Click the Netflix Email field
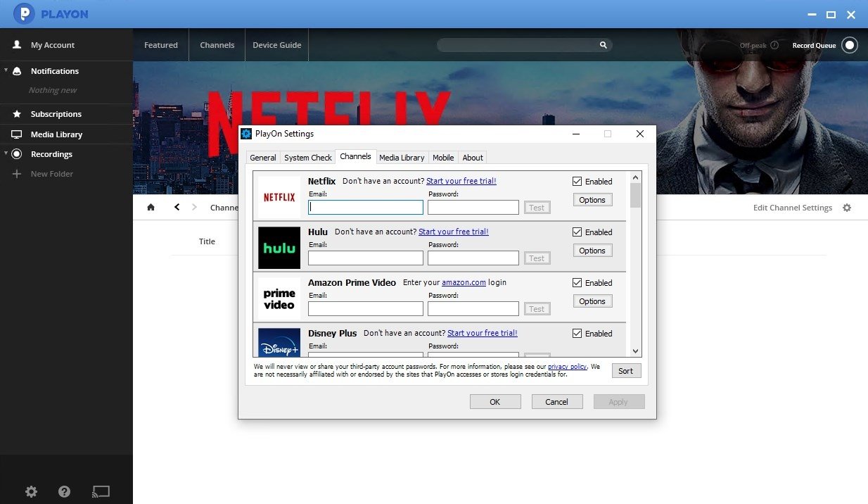This screenshot has width=868, height=504. [366, 208]
